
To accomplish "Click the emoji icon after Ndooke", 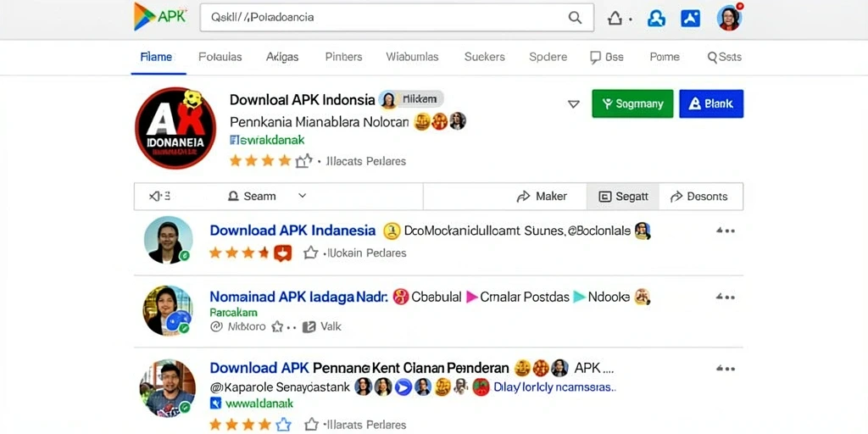I will (x=643, y=297).
